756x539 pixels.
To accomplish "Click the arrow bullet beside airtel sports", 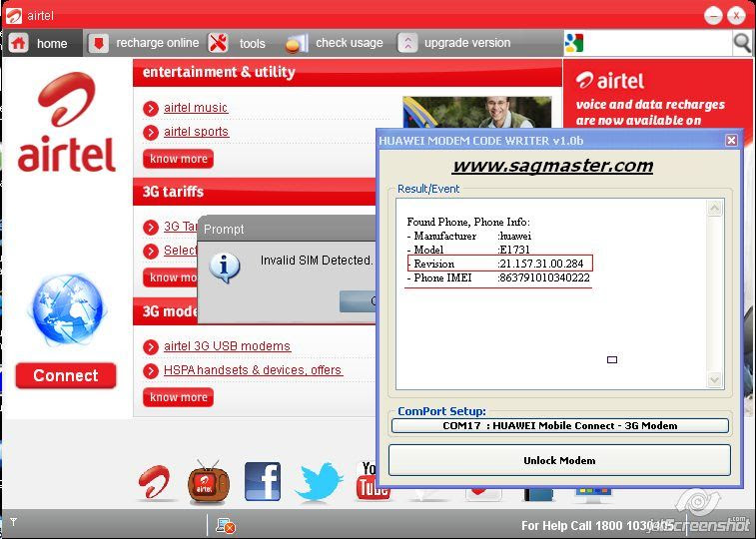I will 151,132.
